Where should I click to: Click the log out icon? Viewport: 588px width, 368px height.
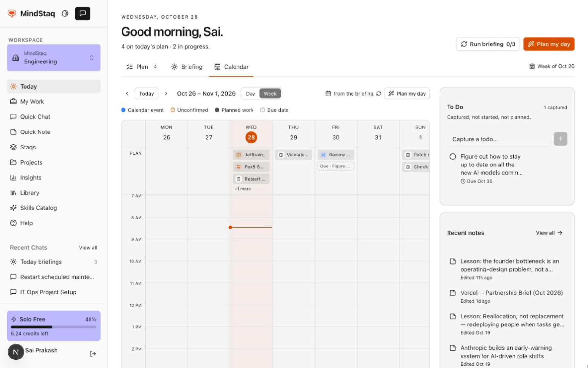coord(93,353)
